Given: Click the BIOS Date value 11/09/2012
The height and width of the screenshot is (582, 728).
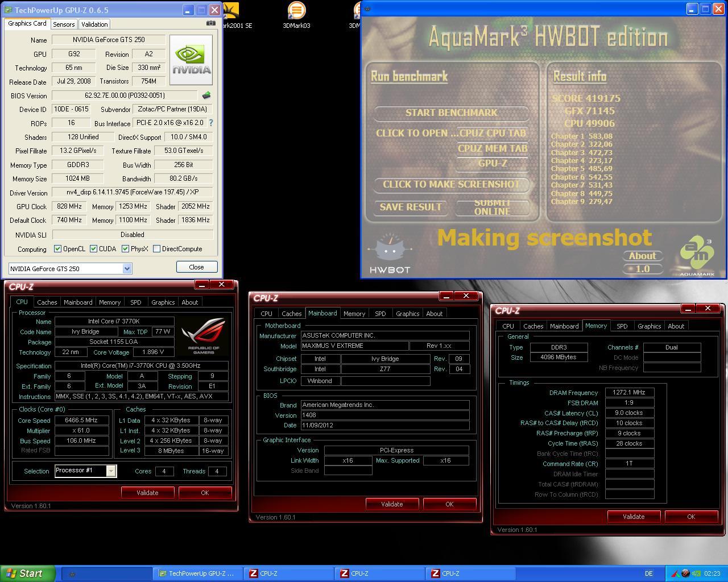Looking at the screenshot, I should [x=385, y=425].
